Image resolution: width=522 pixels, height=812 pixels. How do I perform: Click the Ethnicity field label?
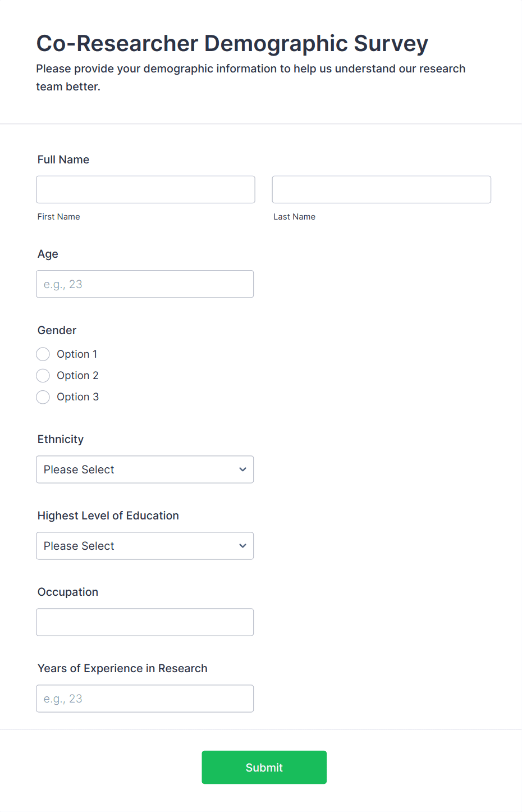pyautogui.click(x=61, y=439)
